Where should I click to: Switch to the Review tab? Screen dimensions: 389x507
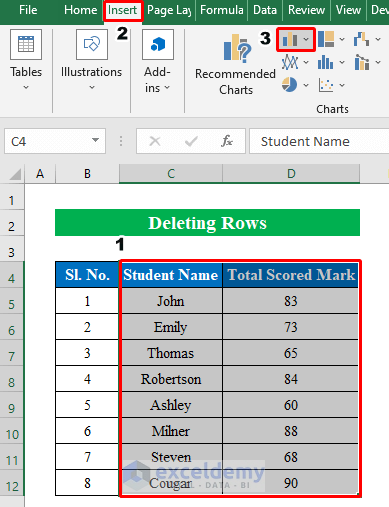pyautogui.click(x=306, y=10)
